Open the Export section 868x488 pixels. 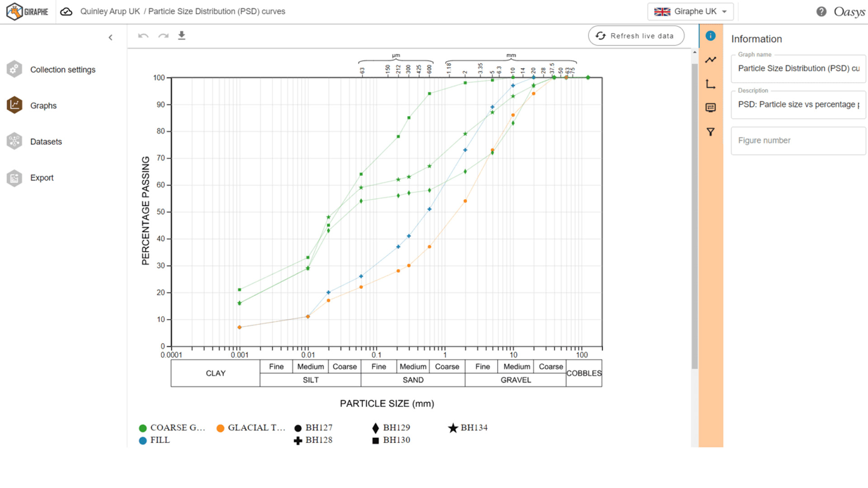pos(42,178)
